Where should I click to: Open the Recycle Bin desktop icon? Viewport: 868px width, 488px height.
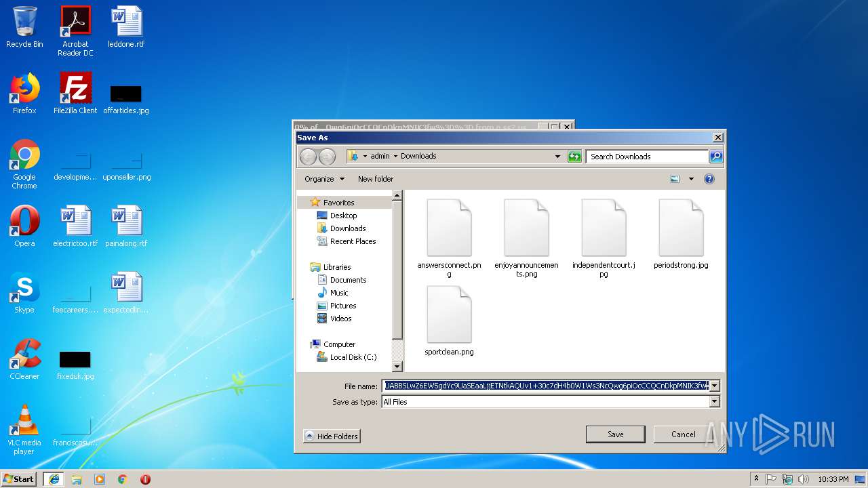click(x=24, y=27)
